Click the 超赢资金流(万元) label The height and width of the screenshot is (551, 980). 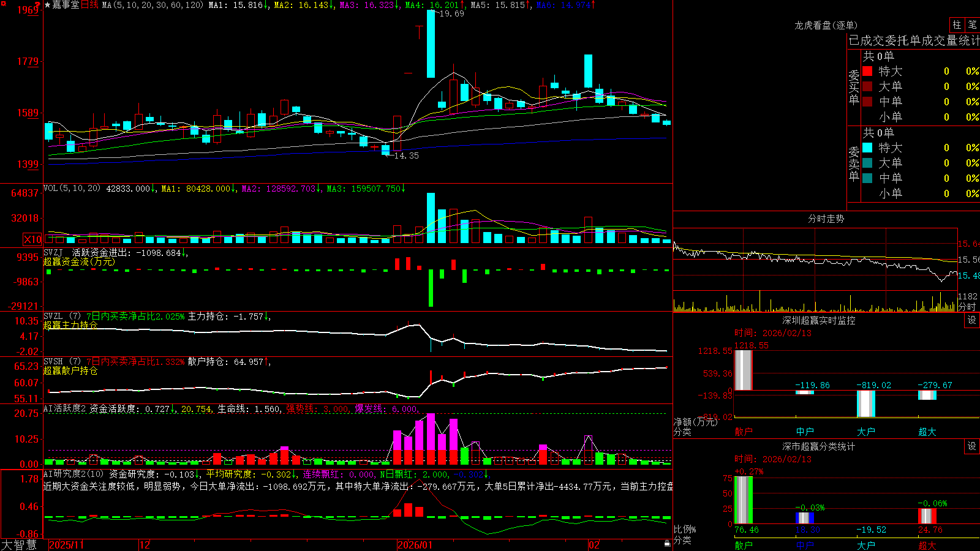coord(79,261)
